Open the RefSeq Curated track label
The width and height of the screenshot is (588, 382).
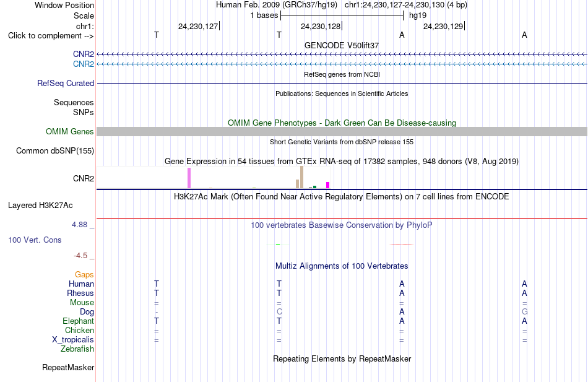point(65,84)
